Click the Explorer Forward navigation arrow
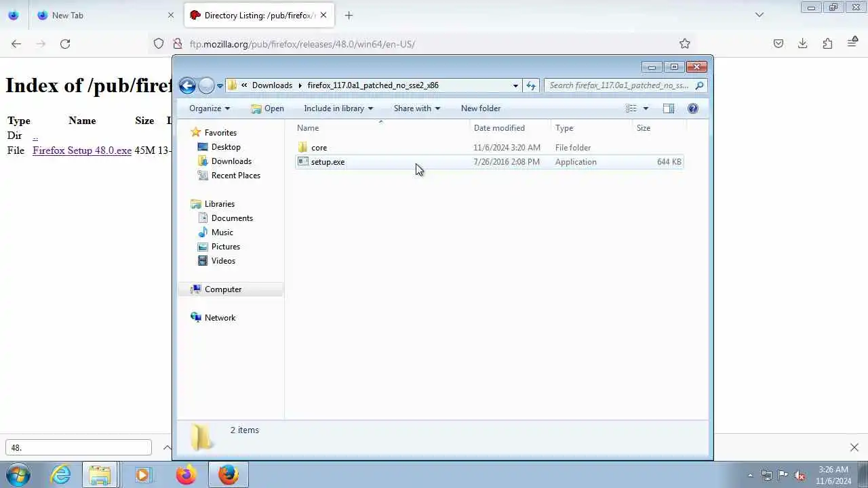Viewport: 868px width, 488px height. pos(206,85)
